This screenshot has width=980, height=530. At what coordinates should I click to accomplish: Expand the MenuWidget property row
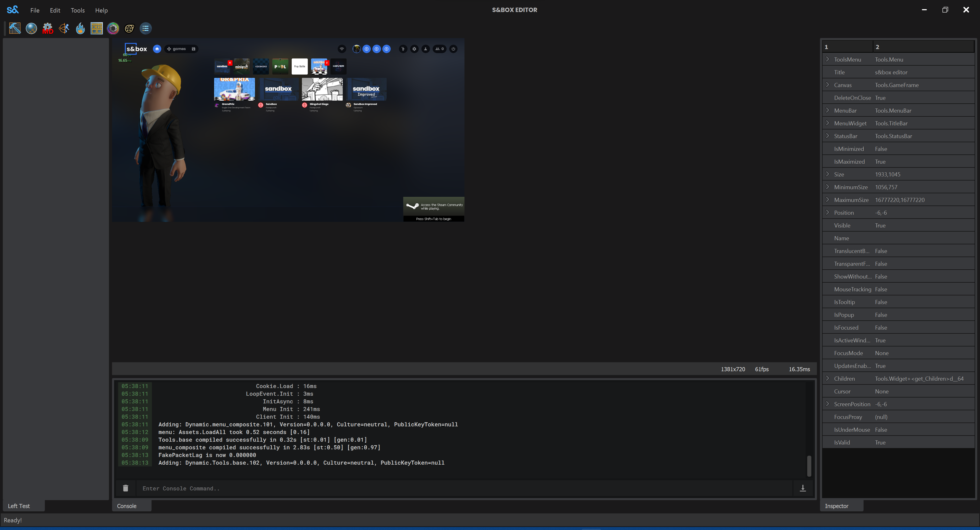[828, 123]
